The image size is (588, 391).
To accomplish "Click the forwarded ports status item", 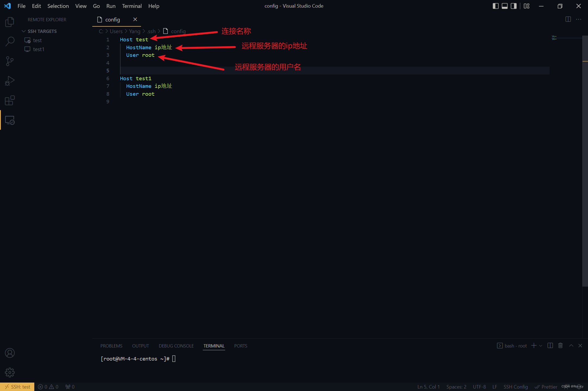I will coord(70,387).
